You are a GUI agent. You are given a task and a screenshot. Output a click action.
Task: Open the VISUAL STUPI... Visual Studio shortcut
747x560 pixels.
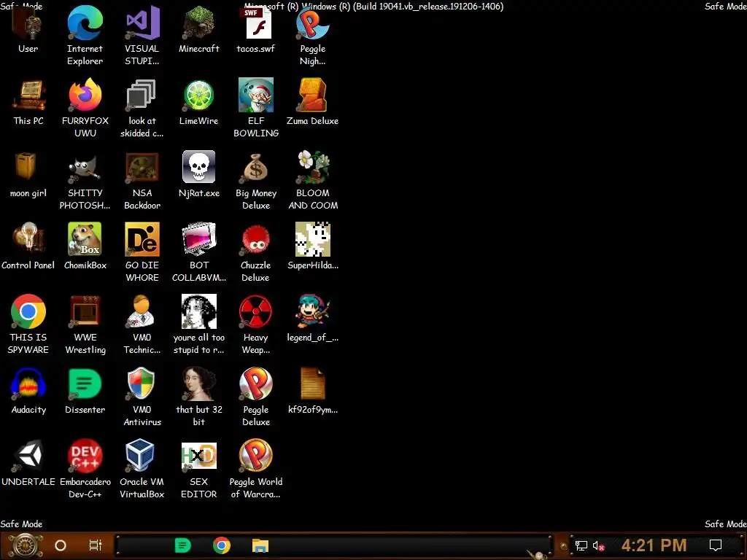click(x=142, y=24)
